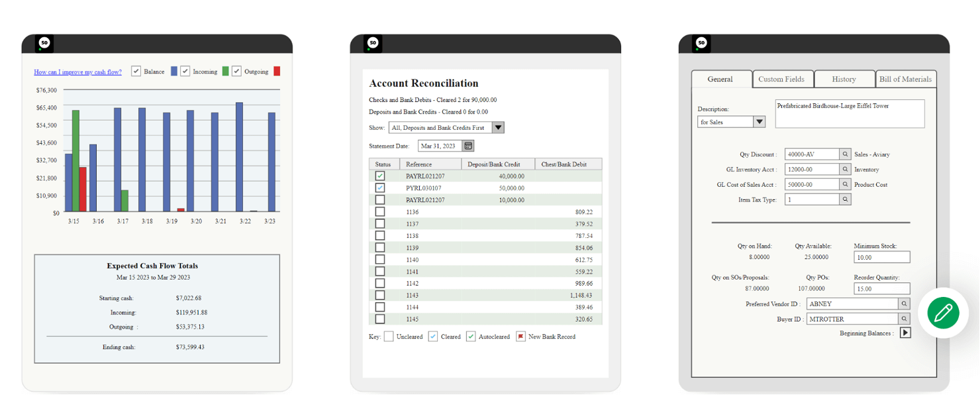
Task: Click the Preferred Vendor ID search icon
Action: point(905,304)
